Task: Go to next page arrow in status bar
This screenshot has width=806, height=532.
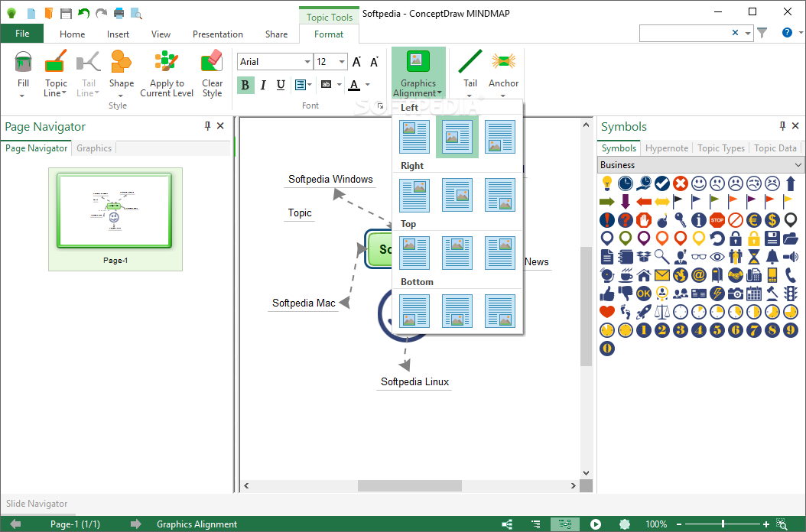Action: (x=135, y=524)
